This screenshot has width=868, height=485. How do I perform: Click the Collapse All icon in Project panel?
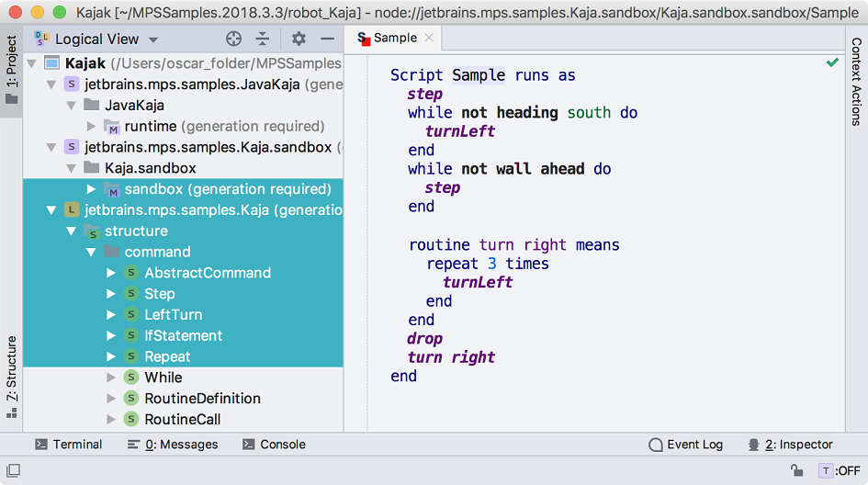pyautogui.click(x=263, y=39)
